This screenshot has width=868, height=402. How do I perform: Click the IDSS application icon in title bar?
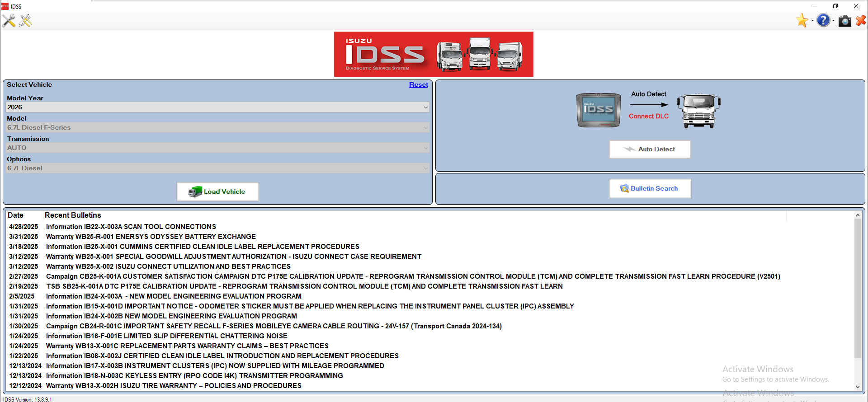pos(5,6)
